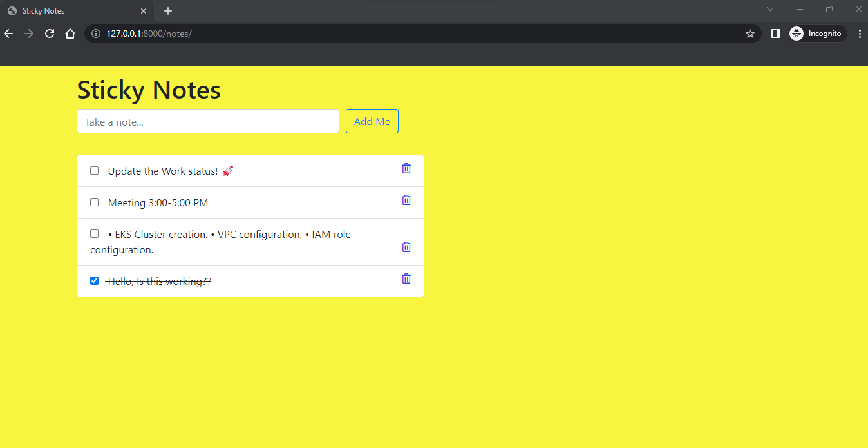The width and height of the screenshot is (868, 448).
Task: Check the EKS Cluster creation checkbox
Action: point(95,234)
